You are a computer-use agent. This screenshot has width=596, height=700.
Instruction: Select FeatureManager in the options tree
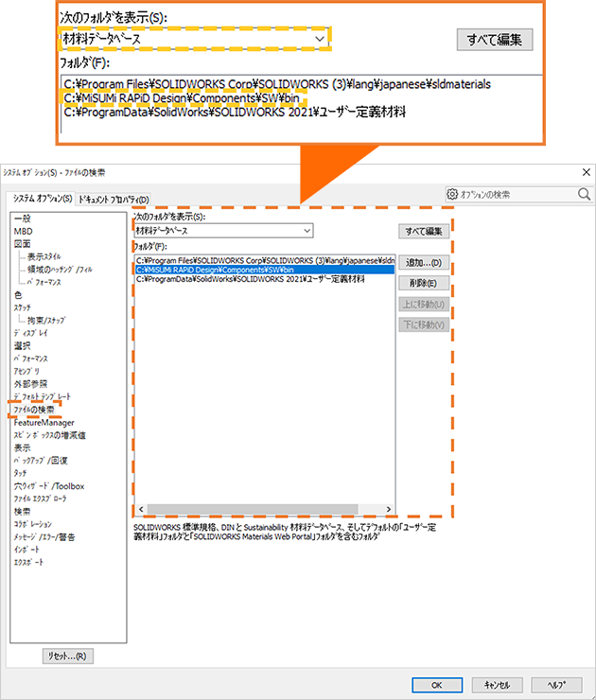(x=44, y=422)
